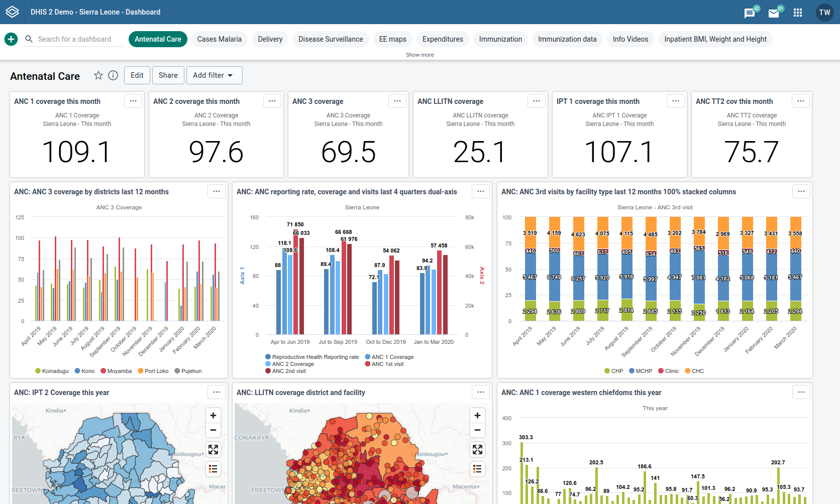Open the interpretations messages icon

(750, 13)
